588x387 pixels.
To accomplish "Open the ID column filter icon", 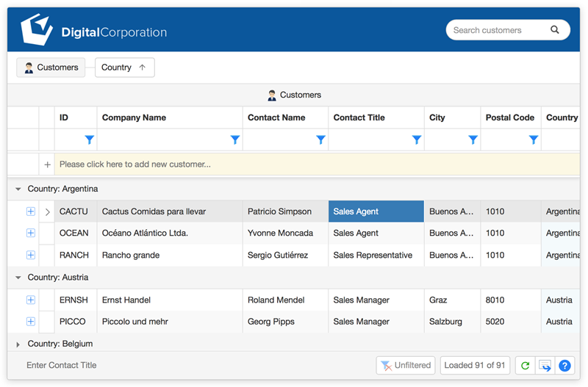I will click(90, 140).
